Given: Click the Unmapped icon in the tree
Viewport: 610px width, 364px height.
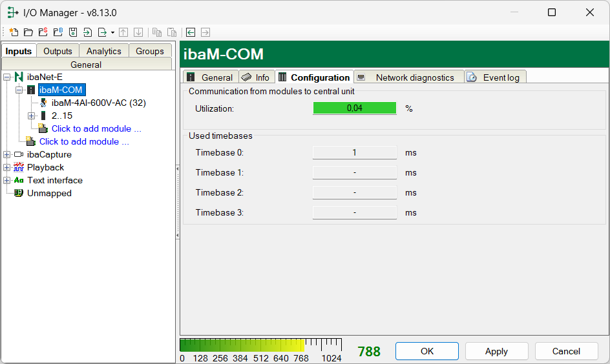Looking at the screenshot, I should (x=19, y=193).
